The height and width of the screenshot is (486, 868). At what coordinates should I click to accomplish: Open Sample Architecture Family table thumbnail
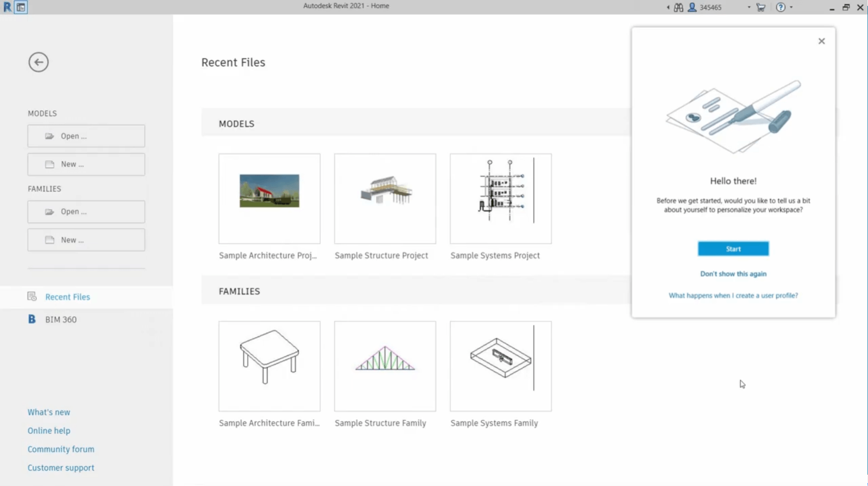coord(269,366)
